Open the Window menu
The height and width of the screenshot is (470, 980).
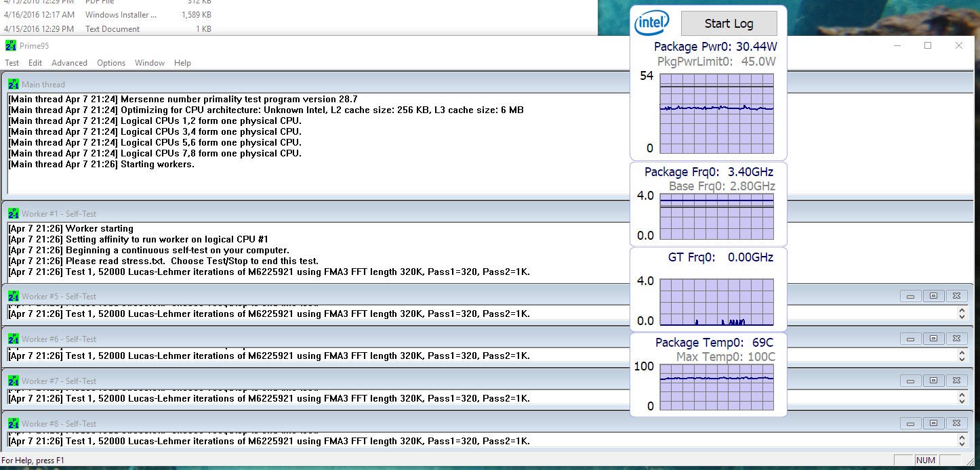(x=150, y=63)
